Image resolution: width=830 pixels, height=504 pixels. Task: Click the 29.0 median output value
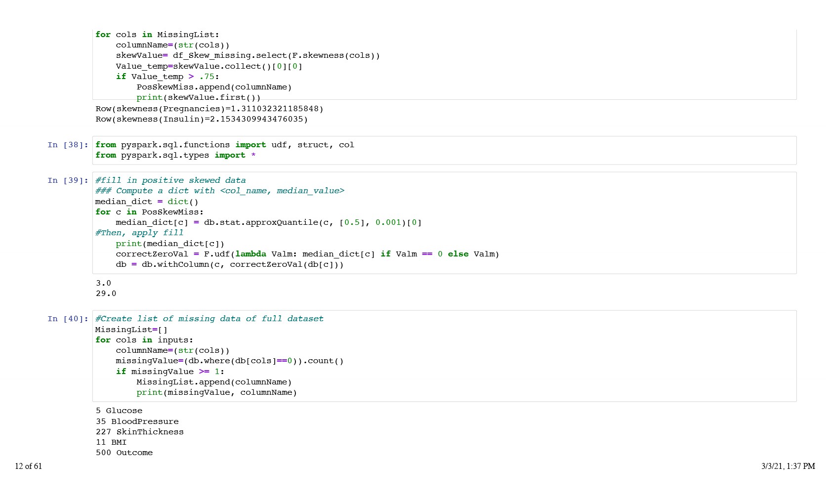(106, 294)
